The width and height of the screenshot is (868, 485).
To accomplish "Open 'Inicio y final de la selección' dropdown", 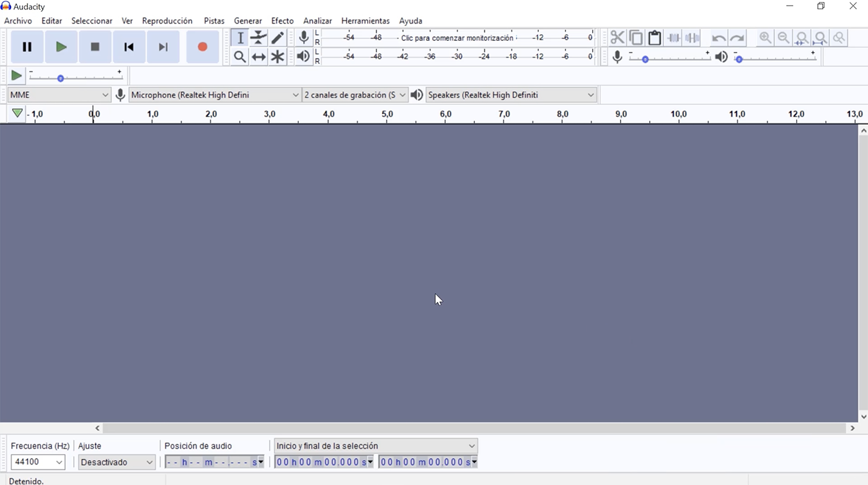I will click(376, 446).
